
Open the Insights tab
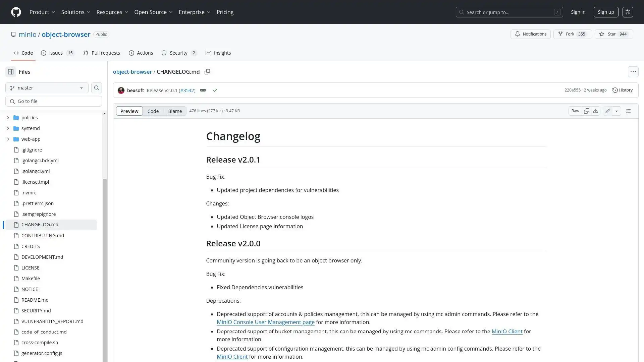click(218, 53)
